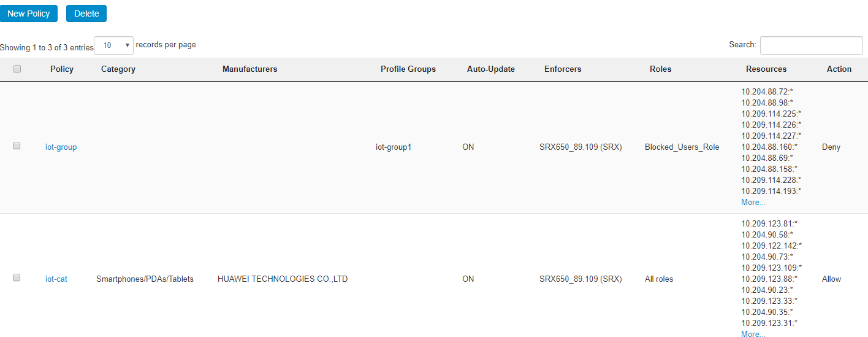Sort by Action column header

pos(839,69)
